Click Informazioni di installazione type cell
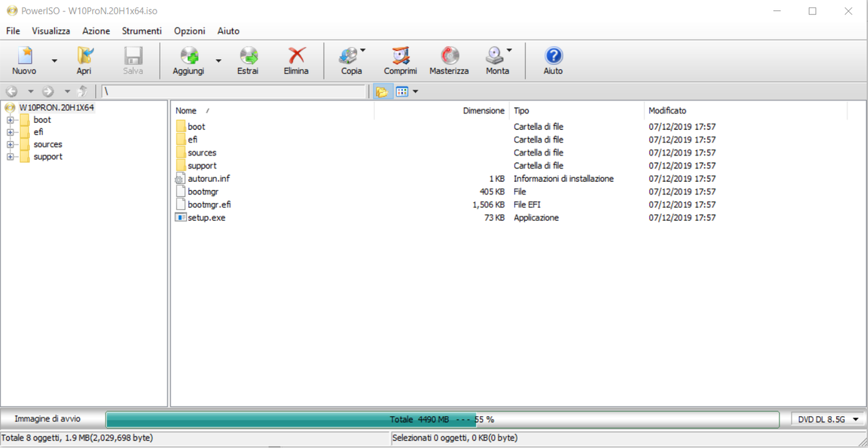868x448 pixels. point(564,179)
